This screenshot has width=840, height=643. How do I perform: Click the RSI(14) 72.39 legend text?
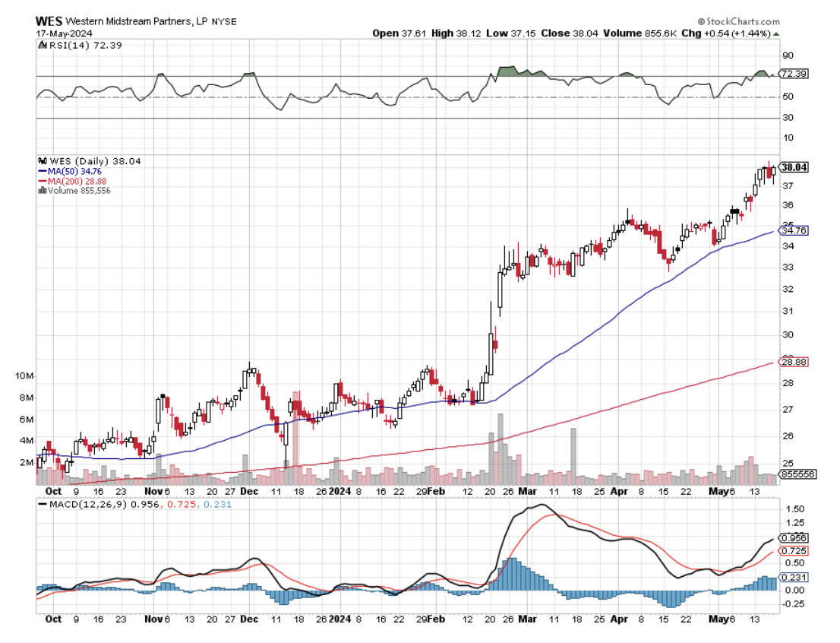(86, 46)
